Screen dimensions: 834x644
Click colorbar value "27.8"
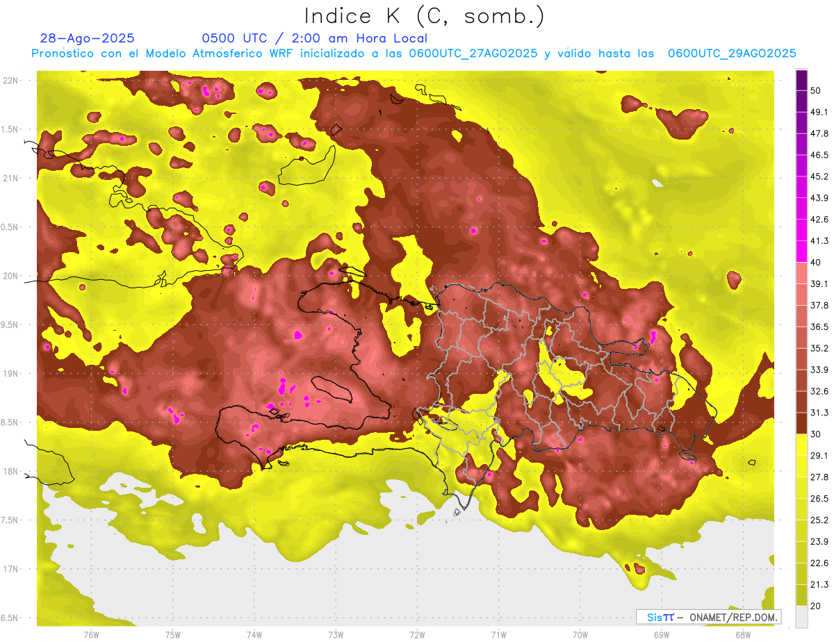(x=819, y=477)
